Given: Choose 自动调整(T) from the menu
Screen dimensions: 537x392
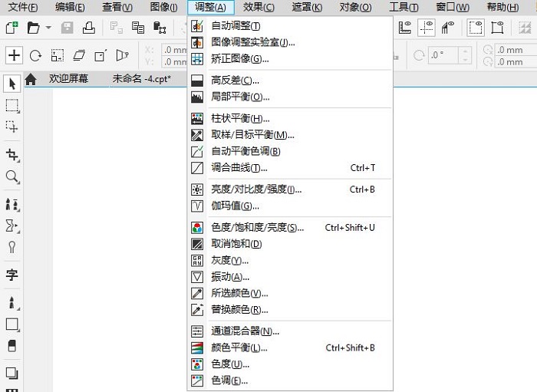Looking at the screenshot, I should pos(290,25).
